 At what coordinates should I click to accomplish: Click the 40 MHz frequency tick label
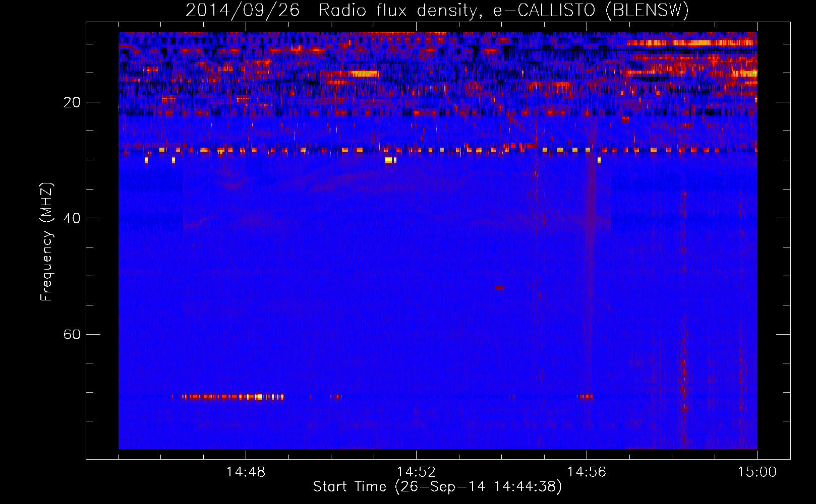72,218
